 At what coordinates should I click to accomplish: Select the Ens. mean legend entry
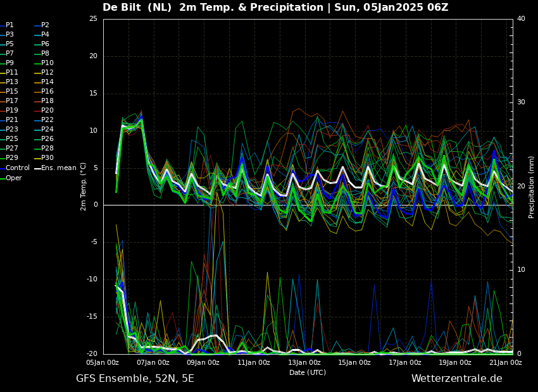56,168
